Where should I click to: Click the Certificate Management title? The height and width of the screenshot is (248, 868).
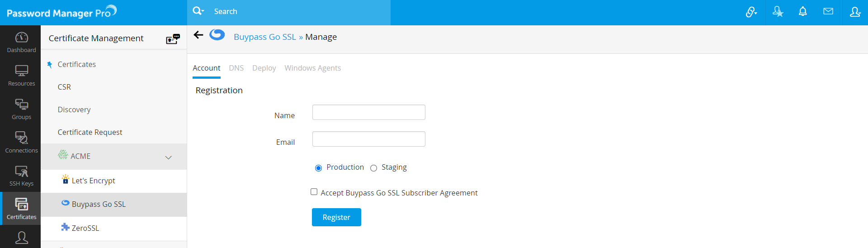coord(96,38)
